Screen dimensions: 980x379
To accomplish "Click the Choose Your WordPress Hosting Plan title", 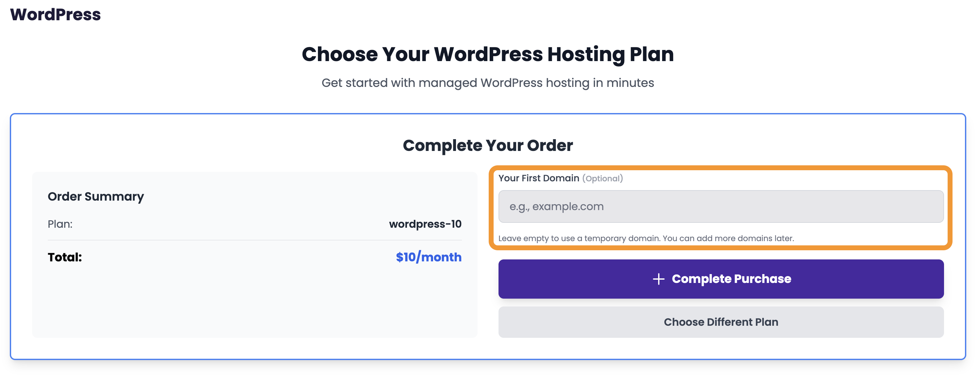I will point(487,54).
